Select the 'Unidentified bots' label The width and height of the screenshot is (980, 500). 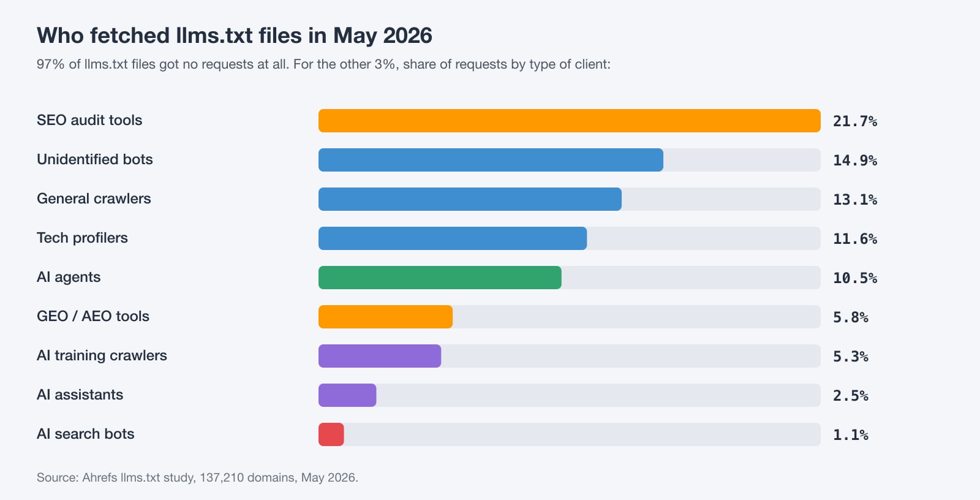click(x=95, y=159)
